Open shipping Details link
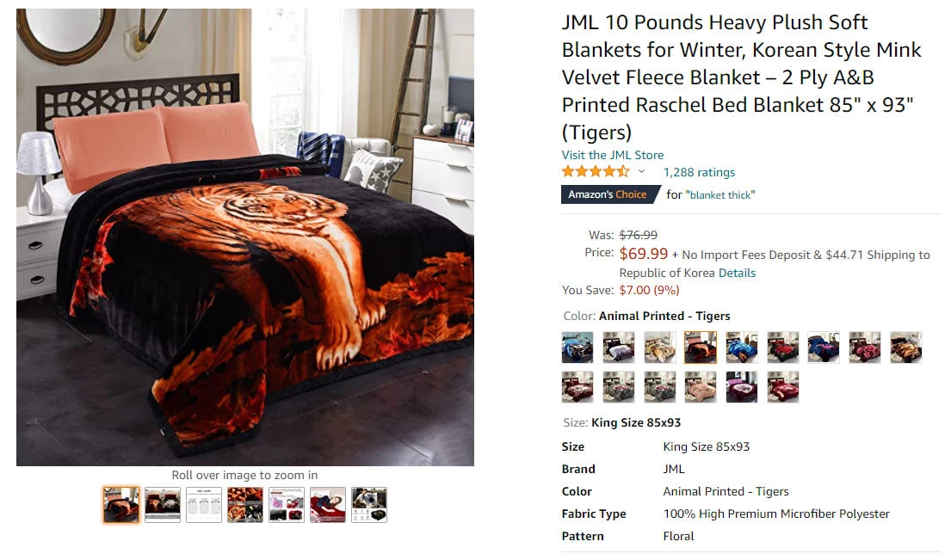This screenshot has height=560, width=951. (737, 273)
